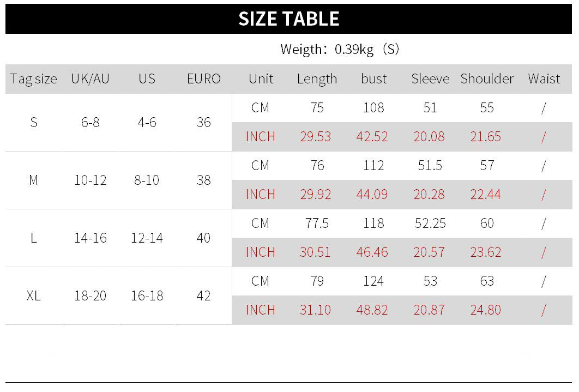Select the 46.46 bust inch value
The width and height of the screenshot is (579, 392).
[x=372, y=252]
